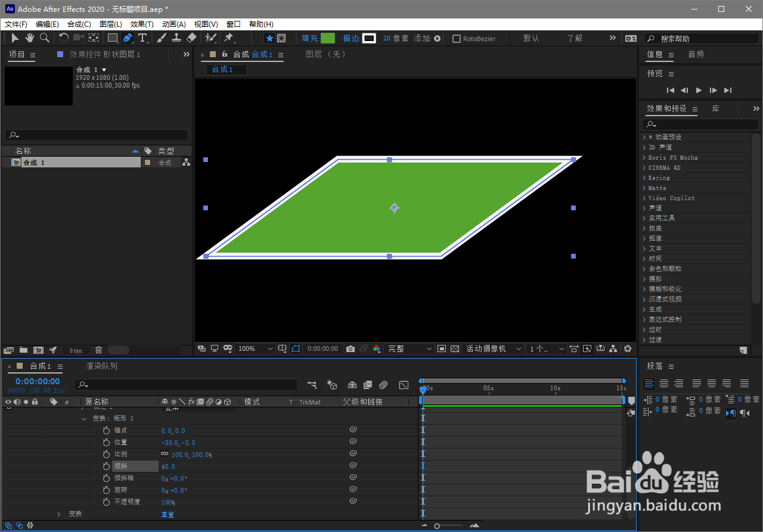Click the 默认 workspace button
Image resolution: width=763 pixels, height=532 pixels.
(x=531, y=38)
